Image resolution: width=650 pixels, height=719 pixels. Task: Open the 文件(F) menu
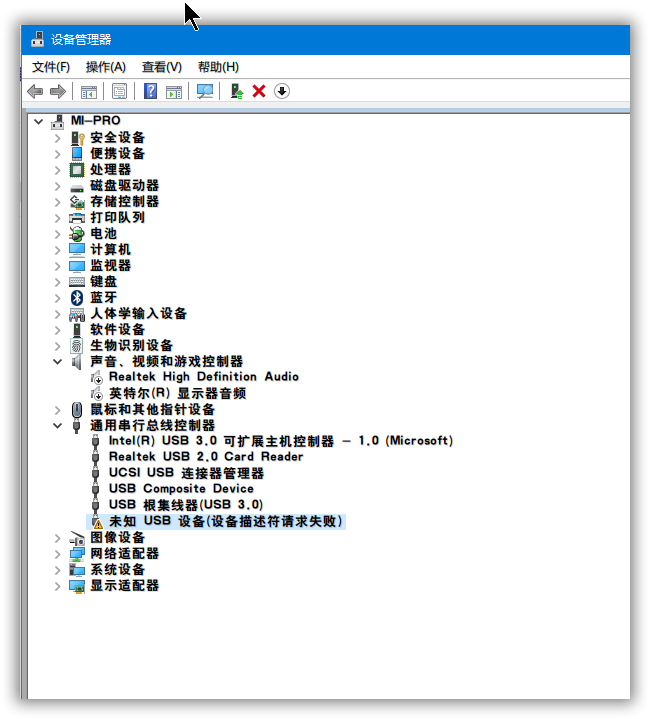point(51,67)
